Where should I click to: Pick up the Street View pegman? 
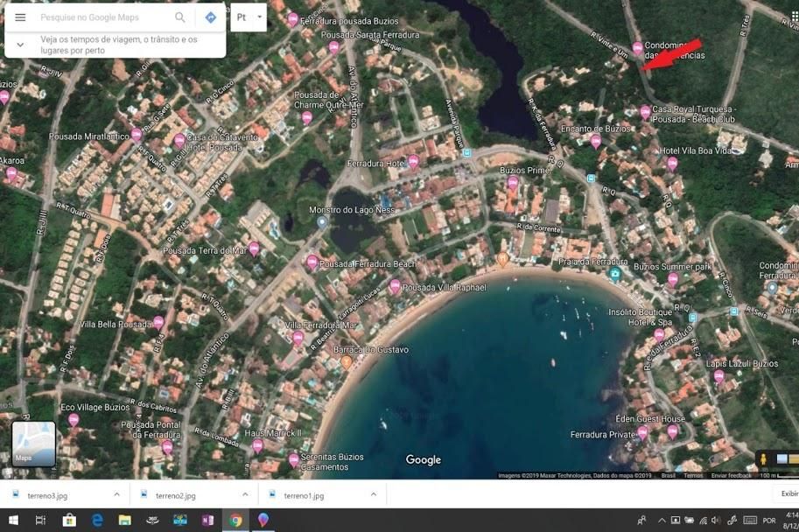(x=763, y=458)
